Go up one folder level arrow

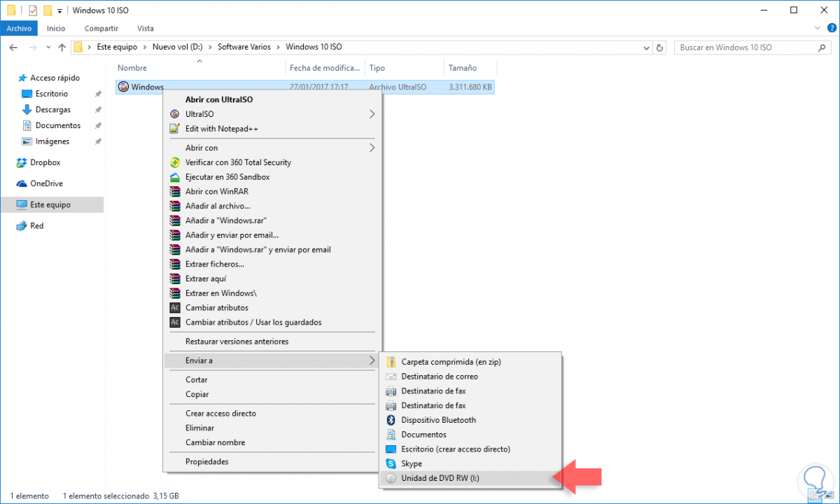[62, 48]
